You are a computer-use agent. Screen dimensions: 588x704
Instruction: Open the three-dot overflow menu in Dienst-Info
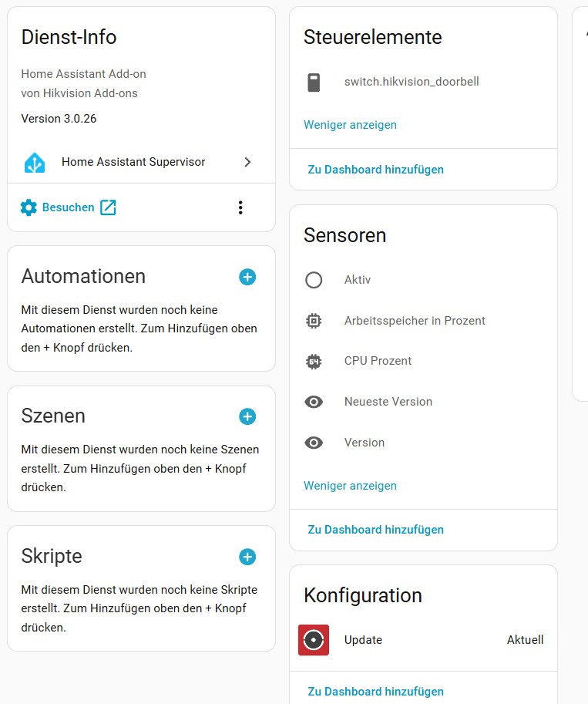[x=240, y=207]
